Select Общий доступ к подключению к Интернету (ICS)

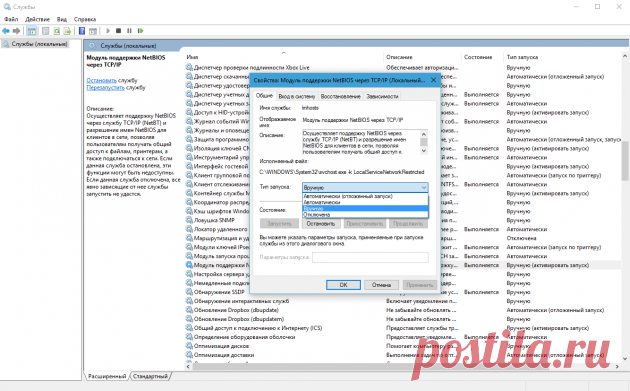point(258,328)
